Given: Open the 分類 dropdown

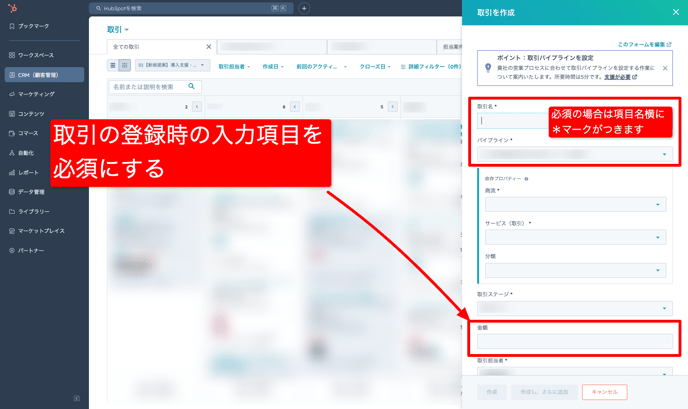Looking at the screenshot, I should [x=575, y=270].
